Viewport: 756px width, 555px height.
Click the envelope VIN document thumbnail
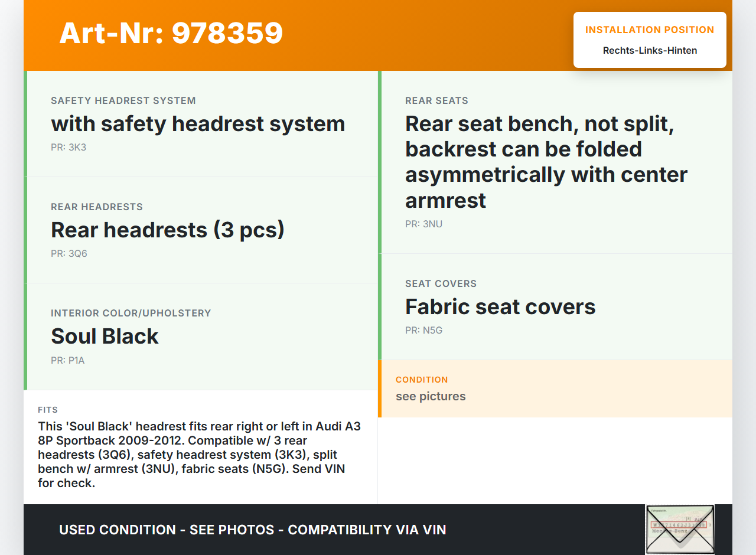point(680,530)
